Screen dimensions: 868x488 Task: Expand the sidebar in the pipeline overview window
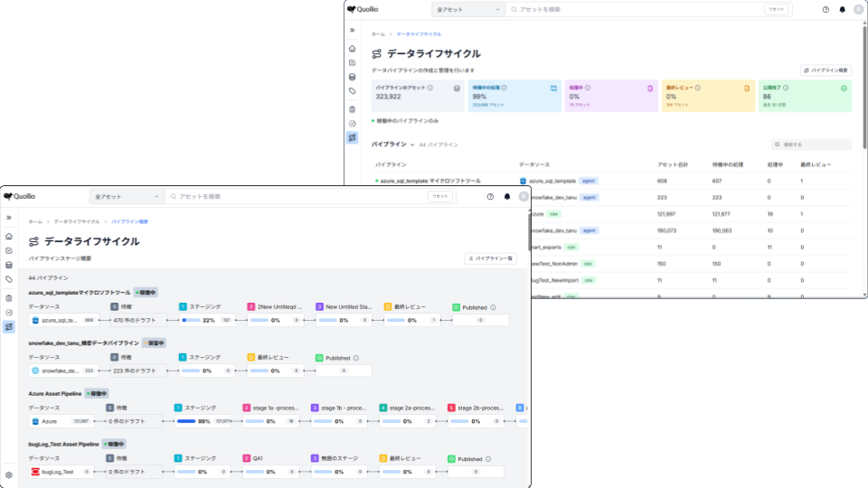9,218
